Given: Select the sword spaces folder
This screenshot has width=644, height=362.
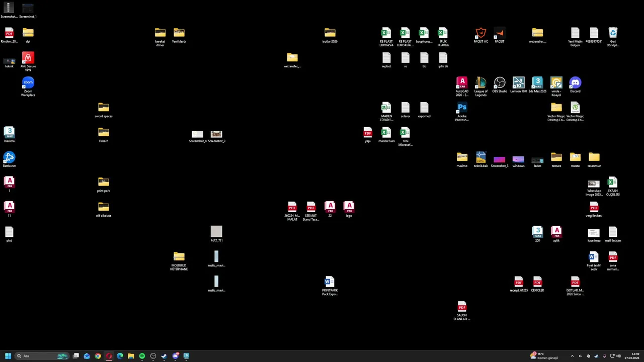Looking at the screenshot, I should pyautogui.click(x=103, y=110).
